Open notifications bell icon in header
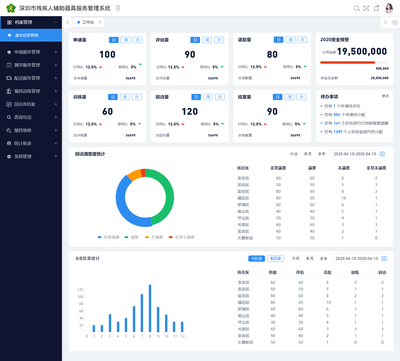 coord(376,8)
